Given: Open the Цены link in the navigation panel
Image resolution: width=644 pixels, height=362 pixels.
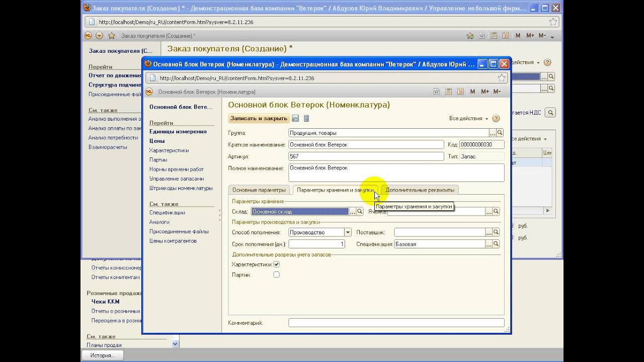Looking at the screenshot, I should tap(157, 141).
